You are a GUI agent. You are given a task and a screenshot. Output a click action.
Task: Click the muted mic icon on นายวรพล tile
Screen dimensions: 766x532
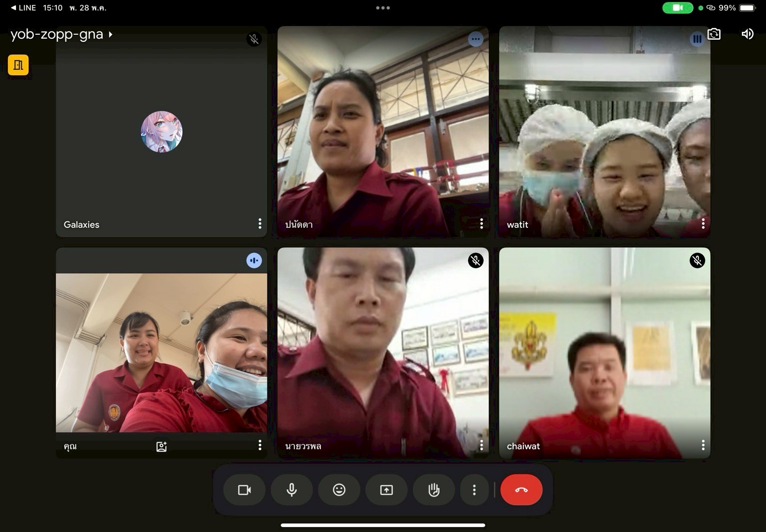tap(476, 260)
